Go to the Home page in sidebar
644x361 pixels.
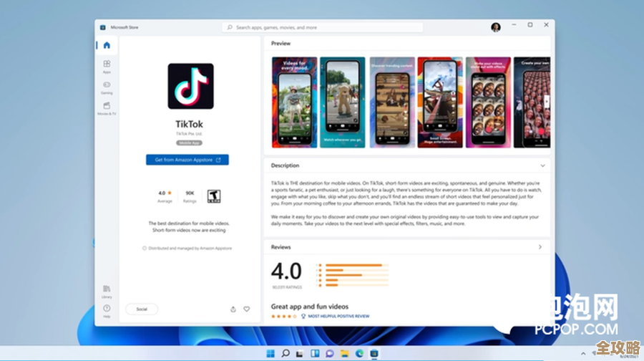[107, 45]
